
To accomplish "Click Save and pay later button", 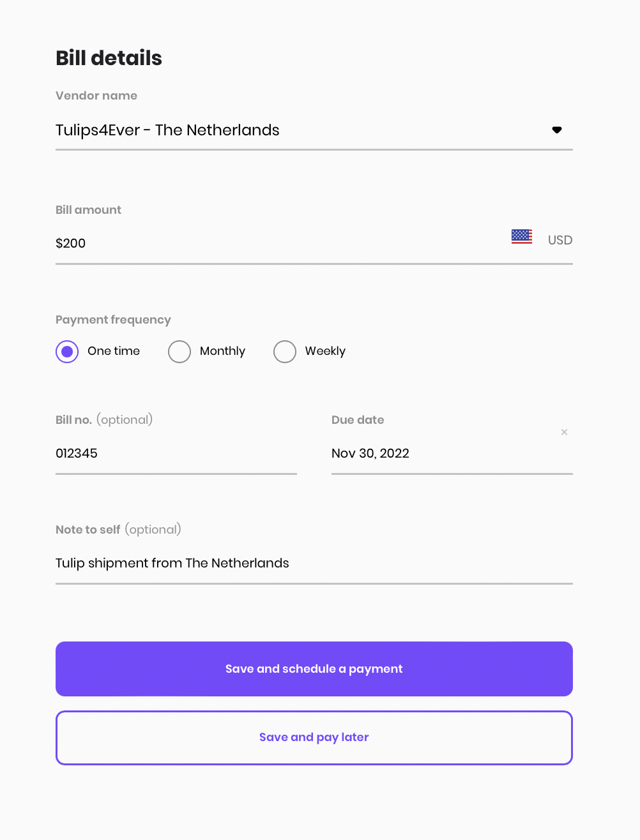I will point(314,738).
